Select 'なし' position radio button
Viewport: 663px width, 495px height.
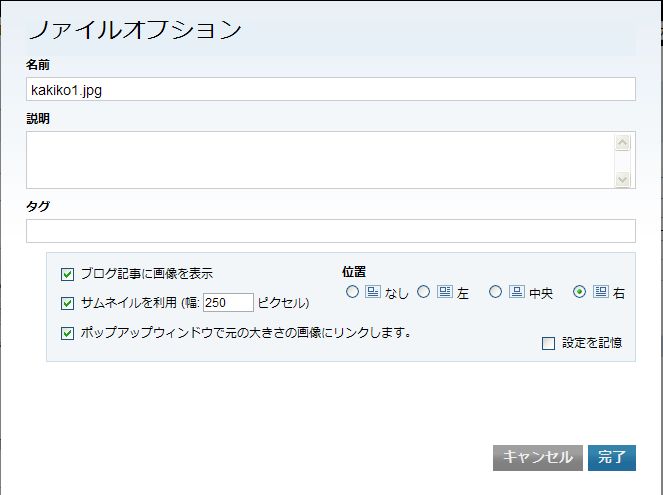(x=352, y=292)
